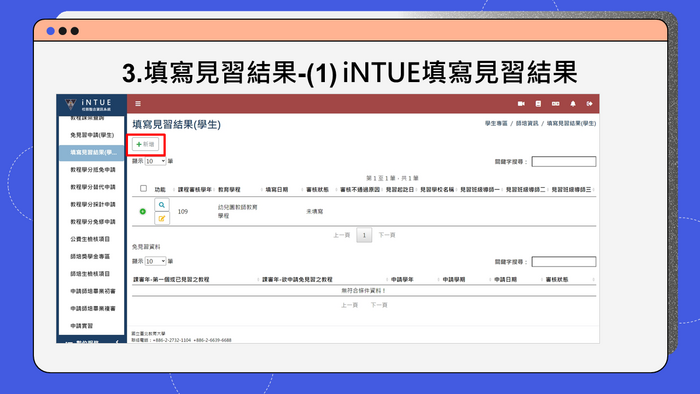The width and height of the screenshot is (700, 394).
Task: Sort by the 教育學程 column header
Action: 229,190
